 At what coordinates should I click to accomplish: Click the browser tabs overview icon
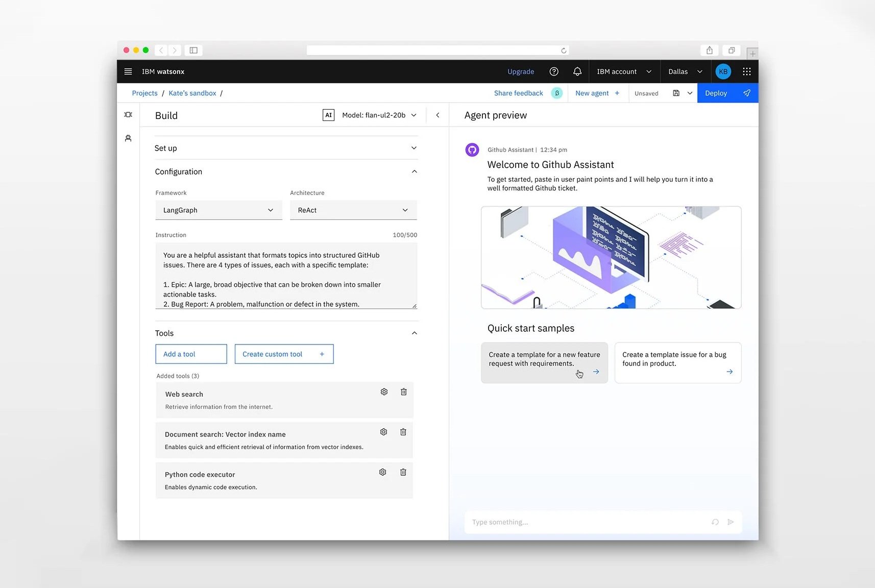(x=732, y=50)
